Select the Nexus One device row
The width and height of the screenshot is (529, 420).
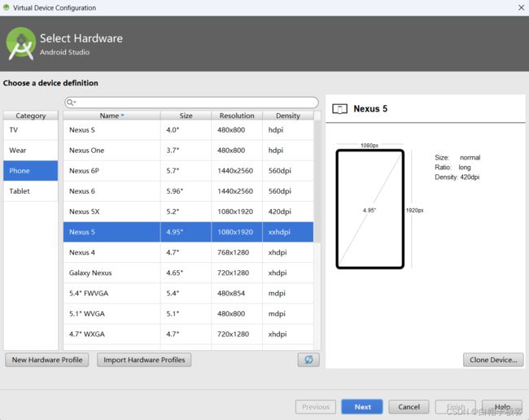coord(188,151)
